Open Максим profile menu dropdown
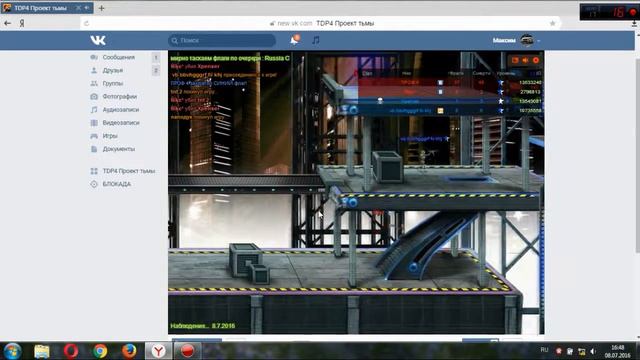The width and height of the screenshot is (640, 360). coord(516,40)
